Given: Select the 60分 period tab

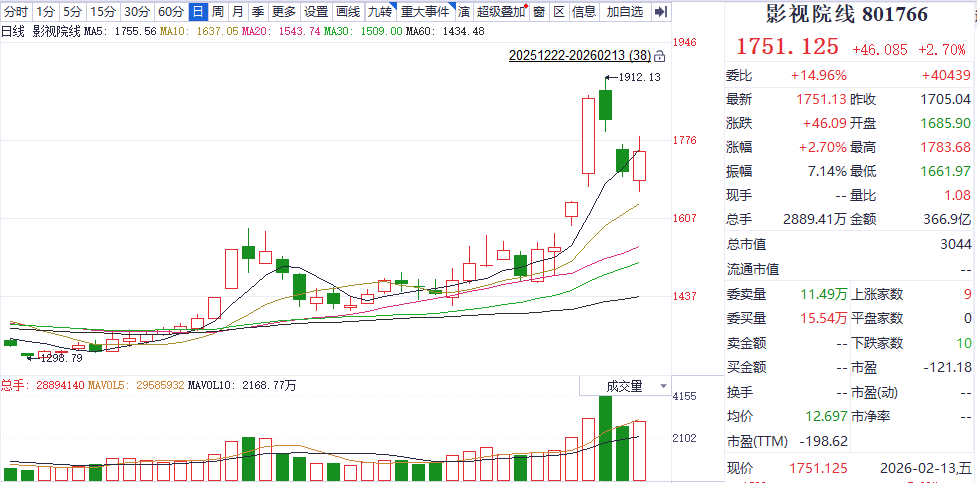Looking at the screenshot, I should [x=171, y=12].
